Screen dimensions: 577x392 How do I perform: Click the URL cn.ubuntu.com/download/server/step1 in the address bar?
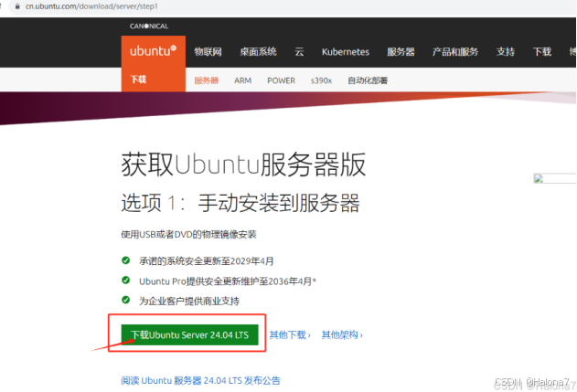coord(91,6)
